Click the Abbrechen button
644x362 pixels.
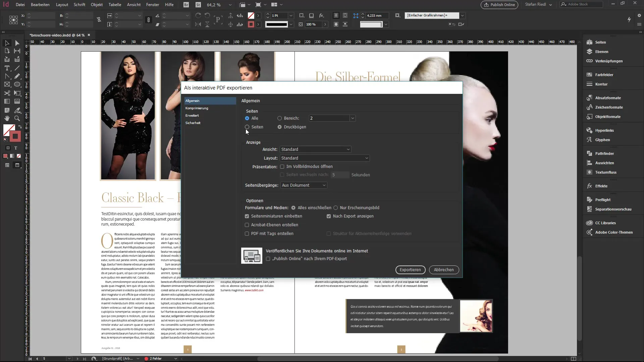tap(444, 270)
